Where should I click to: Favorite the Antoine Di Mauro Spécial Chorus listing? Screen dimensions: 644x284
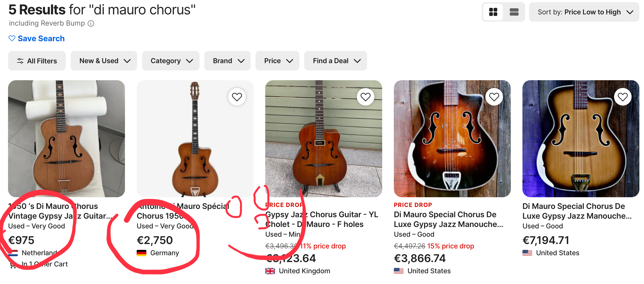[237, 97]
